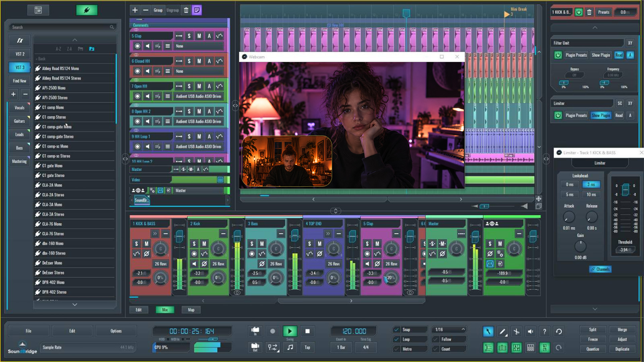Open 5 Clap input None dropdown

click(198, 46)
